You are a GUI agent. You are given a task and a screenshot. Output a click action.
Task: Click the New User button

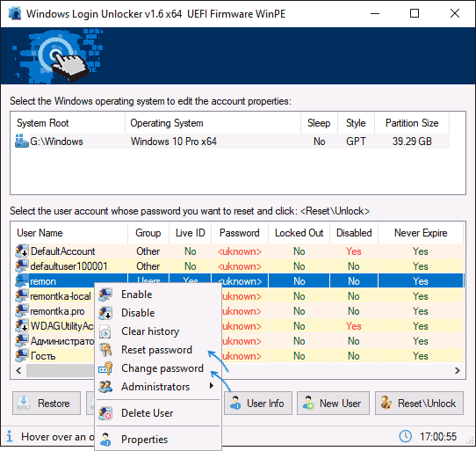pos(333,404)
